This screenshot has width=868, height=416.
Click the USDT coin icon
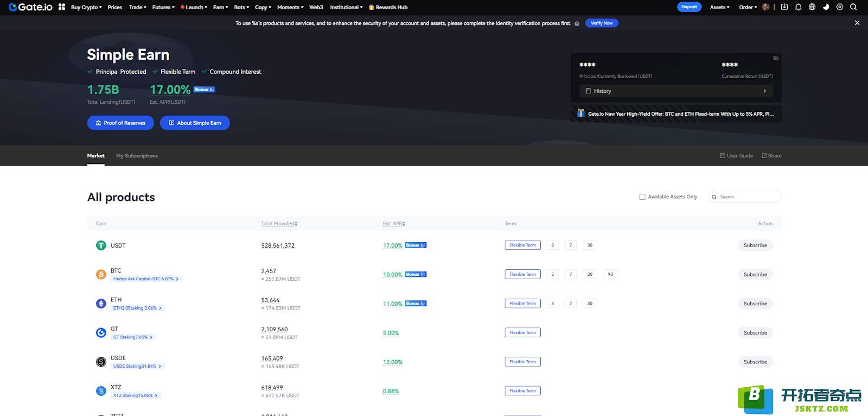[x=101, y=245]
